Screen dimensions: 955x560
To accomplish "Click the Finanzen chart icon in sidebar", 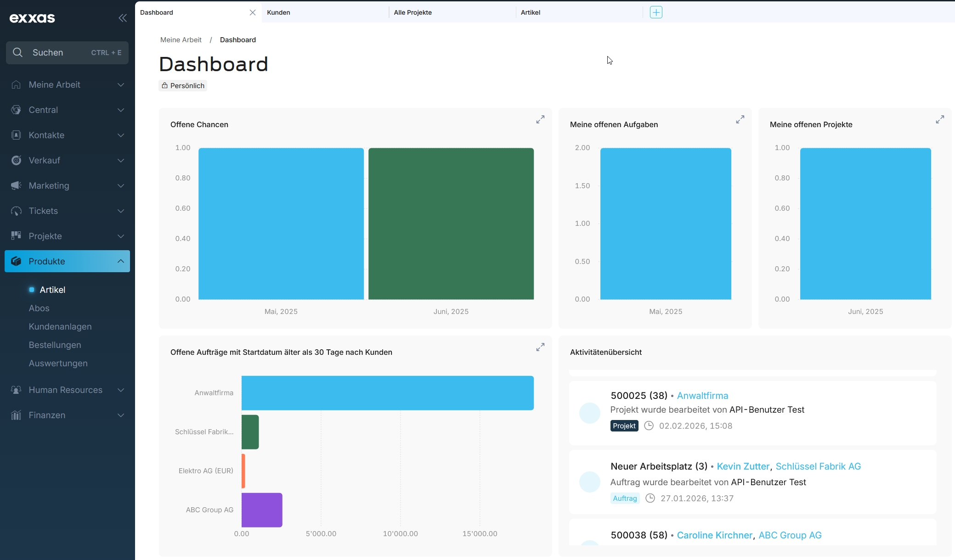I will 16,415.
